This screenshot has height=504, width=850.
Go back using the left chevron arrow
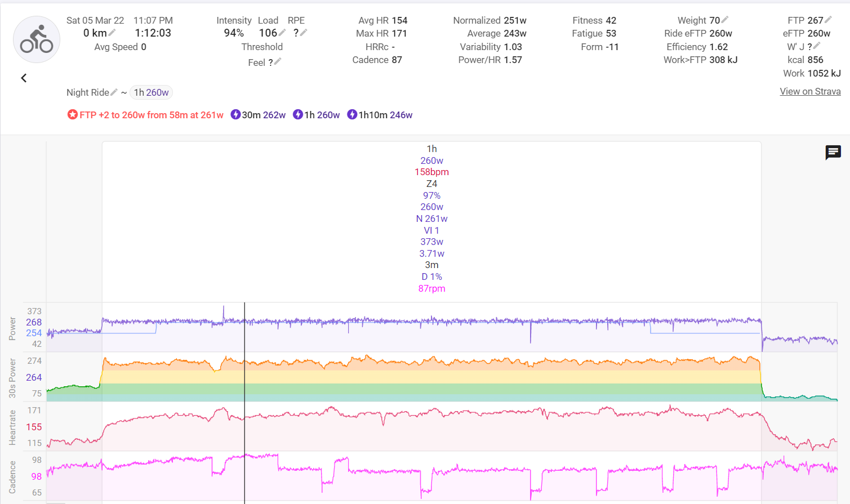[24, 78]
